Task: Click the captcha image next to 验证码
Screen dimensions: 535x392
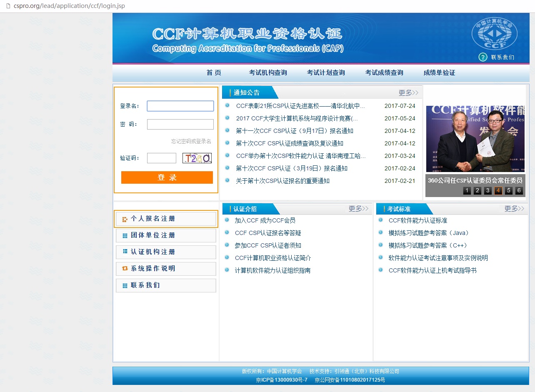Action: pos(197,158)
